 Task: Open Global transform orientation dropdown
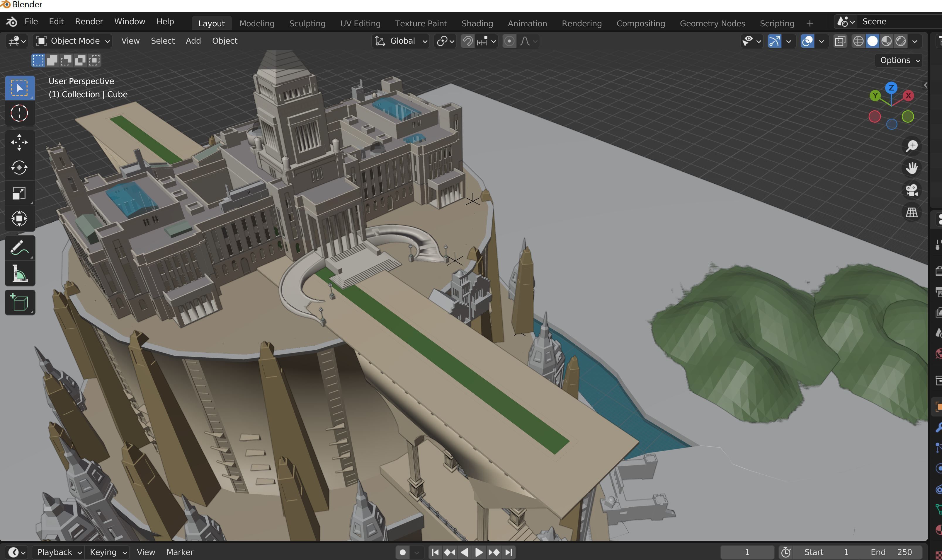(x=400, y=41)
